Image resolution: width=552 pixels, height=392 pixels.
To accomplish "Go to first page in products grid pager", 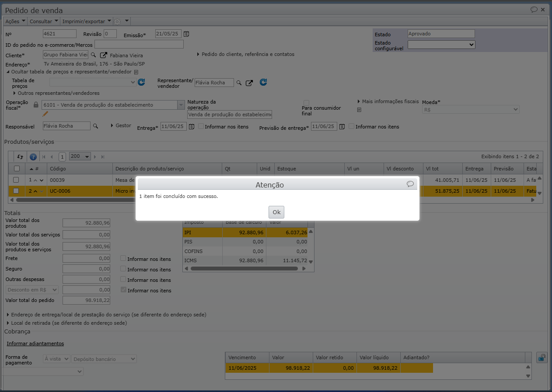I will click(x=44, y=156).
